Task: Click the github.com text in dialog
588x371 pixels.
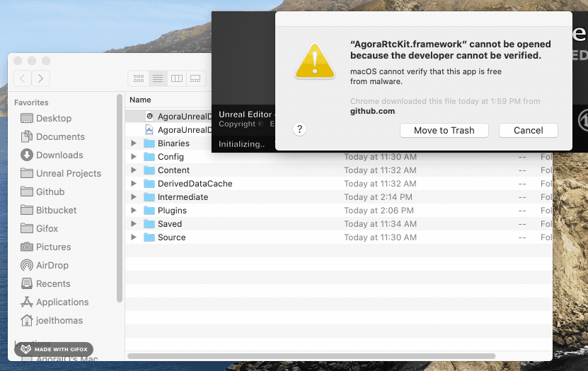Action: click(x=372, y=111)
